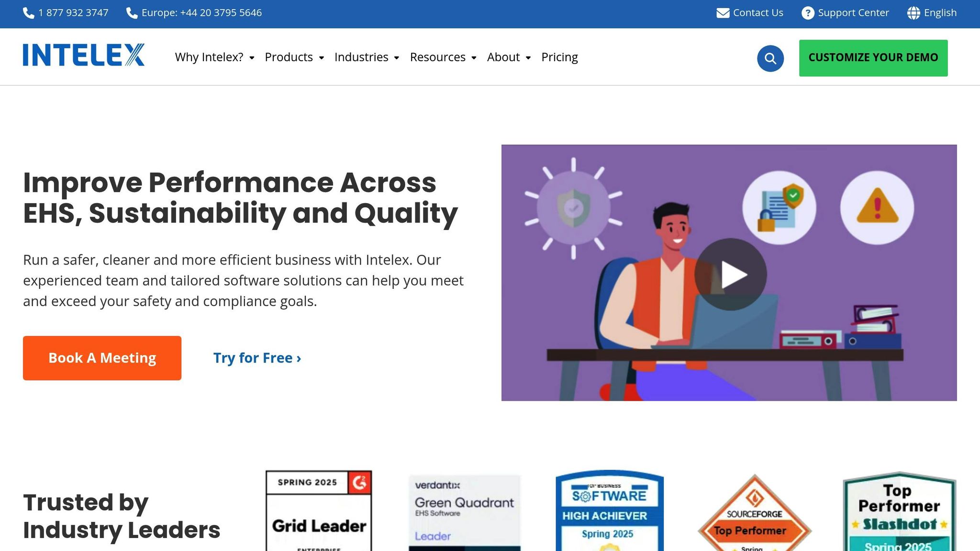Call the 1 877 932 3747 number
980x551 pixels.
tap(74, 13)
